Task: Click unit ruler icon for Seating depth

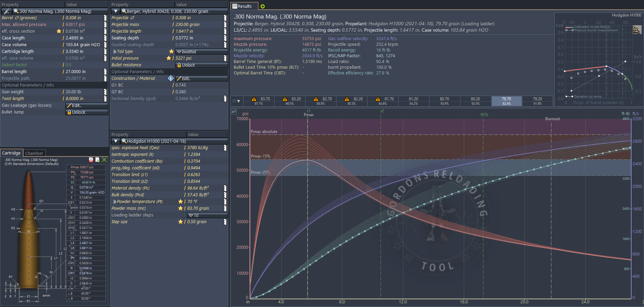Action: point(225,38)
